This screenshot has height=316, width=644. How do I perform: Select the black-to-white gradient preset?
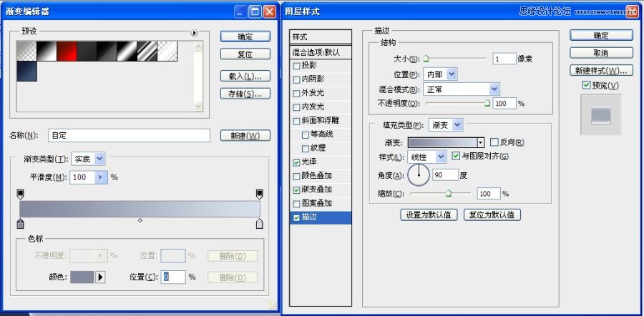tap(47, 51)
